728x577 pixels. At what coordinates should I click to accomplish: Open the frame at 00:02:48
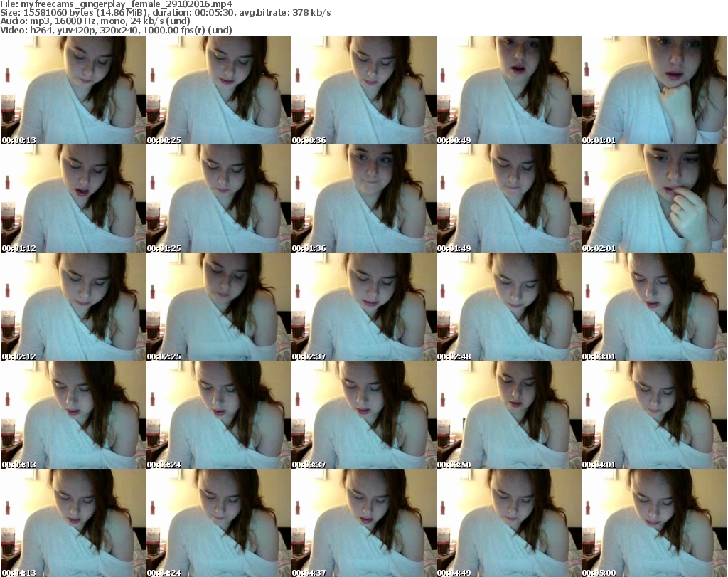tap(509, 307)
